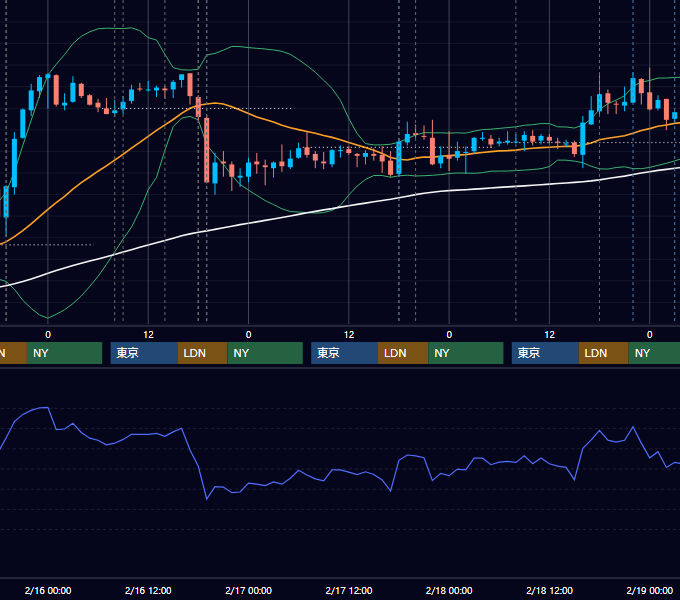Click the 2/16 12:00 date label
The height and width of the screenshot is (600, 680).
[x=148, y=590]
